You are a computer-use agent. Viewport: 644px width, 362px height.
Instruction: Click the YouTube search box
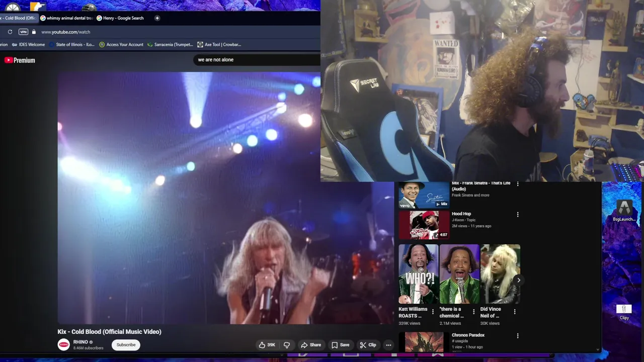click(257, 60)
